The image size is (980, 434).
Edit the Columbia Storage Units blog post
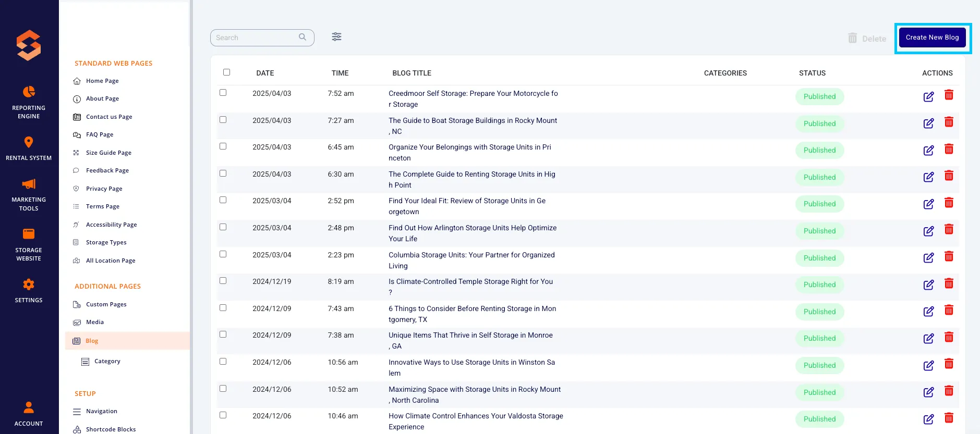928,258
